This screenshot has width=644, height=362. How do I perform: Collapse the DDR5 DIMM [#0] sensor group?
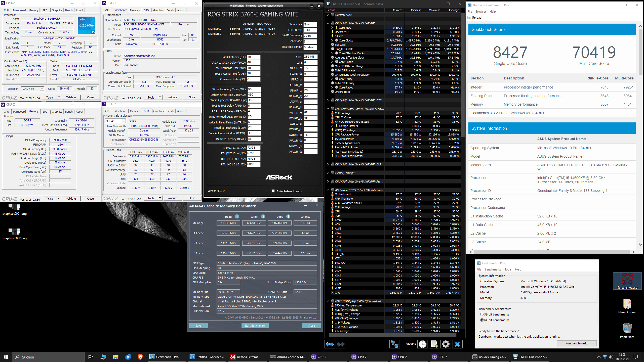328,301
